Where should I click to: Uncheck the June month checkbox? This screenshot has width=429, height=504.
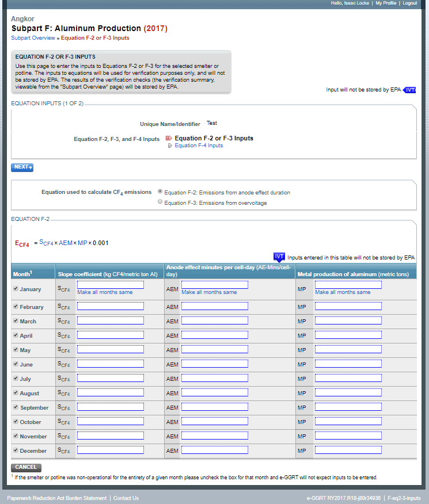pyautogui.click(x=16, y=364)
